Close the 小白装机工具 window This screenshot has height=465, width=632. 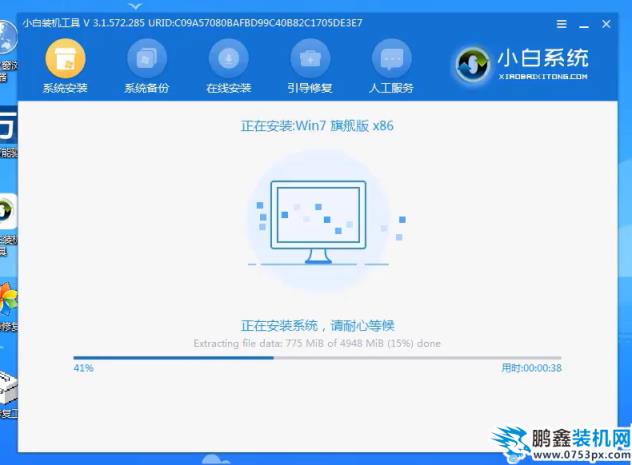click(x=606, y=24)
